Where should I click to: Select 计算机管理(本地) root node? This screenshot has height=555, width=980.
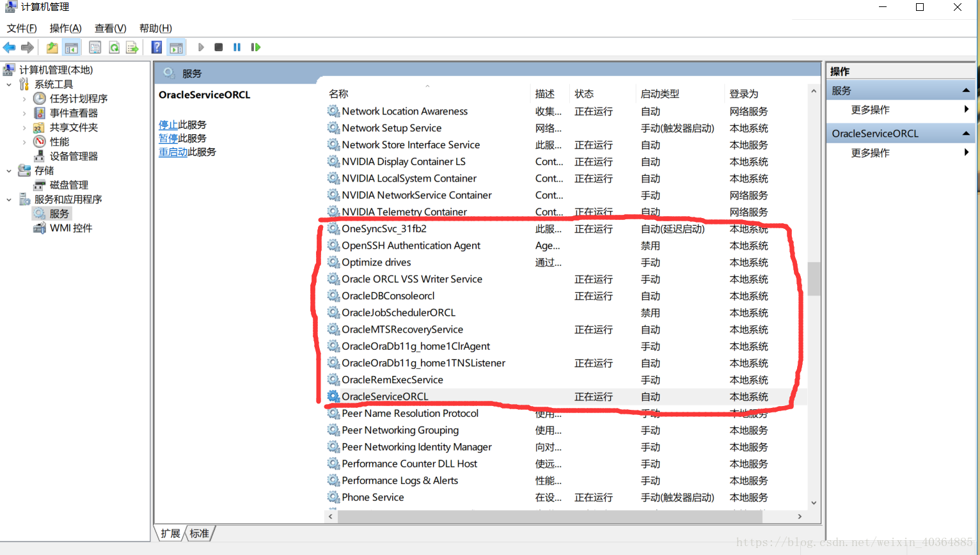[56, 70]
